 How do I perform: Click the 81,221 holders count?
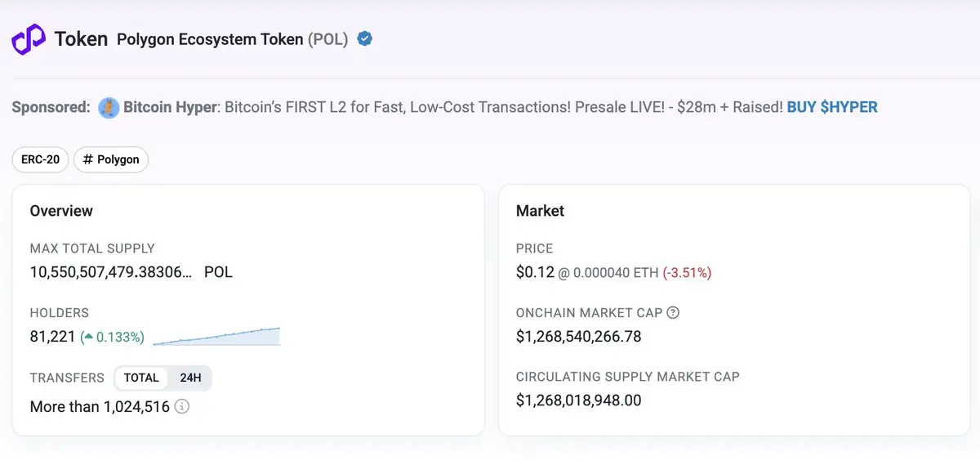(52, 337)
